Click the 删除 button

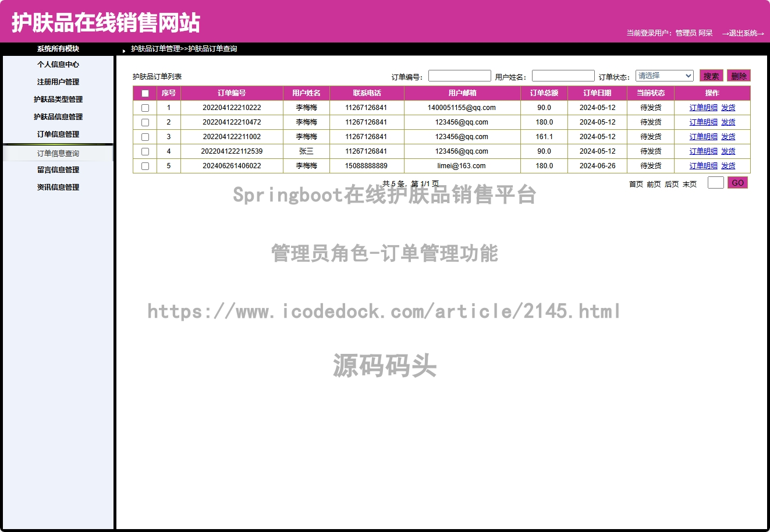click(x=739, y=76)
